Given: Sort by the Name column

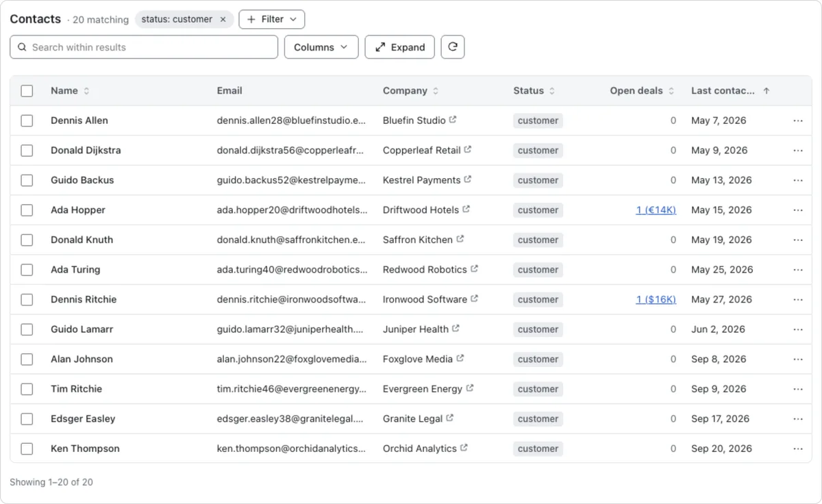Looking at the screenshot, I should 70,90.
